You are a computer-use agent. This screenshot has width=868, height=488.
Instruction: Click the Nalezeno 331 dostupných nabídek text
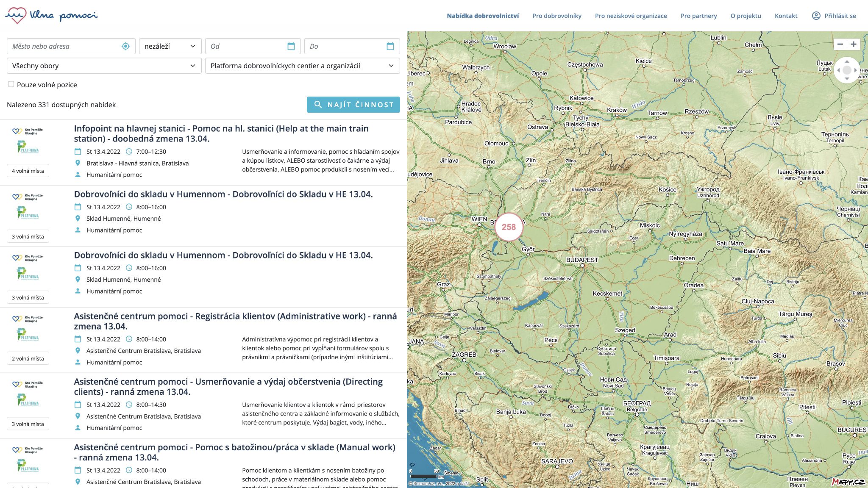pos(61,105)
